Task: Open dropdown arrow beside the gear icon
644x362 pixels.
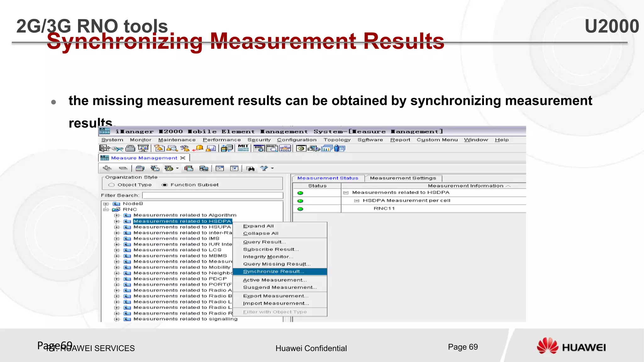Action: point(177,168)
